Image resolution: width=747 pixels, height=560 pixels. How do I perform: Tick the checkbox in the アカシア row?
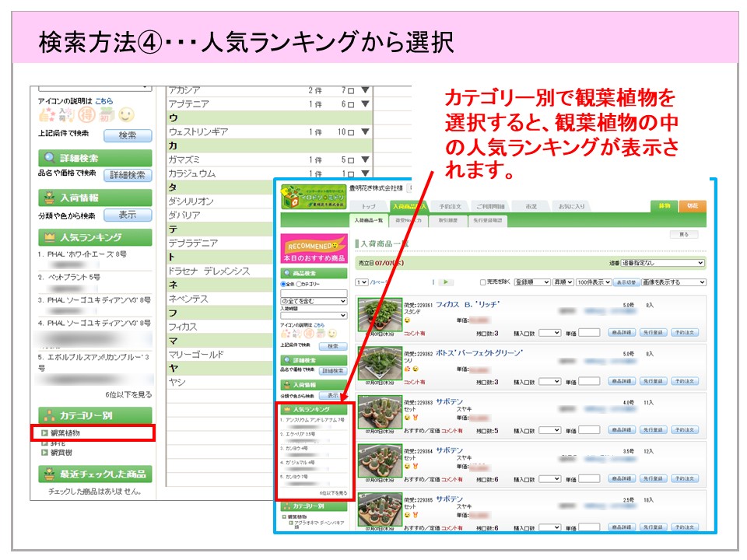pos(351,90)
